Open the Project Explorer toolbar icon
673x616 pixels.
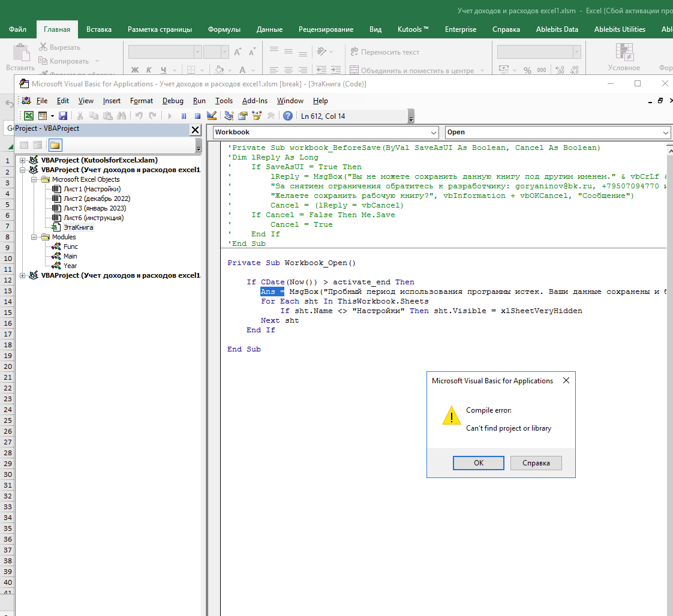(x=229, y=116)
